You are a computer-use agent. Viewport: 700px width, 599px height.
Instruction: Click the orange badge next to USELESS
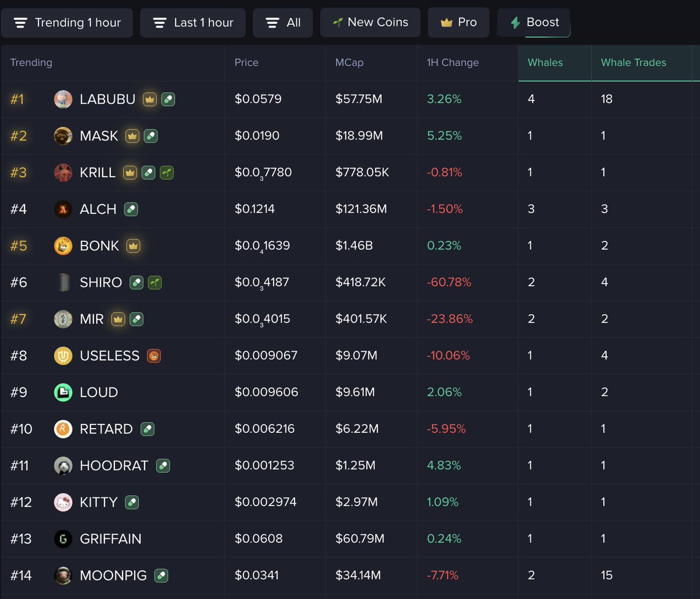tap(153, 356)
